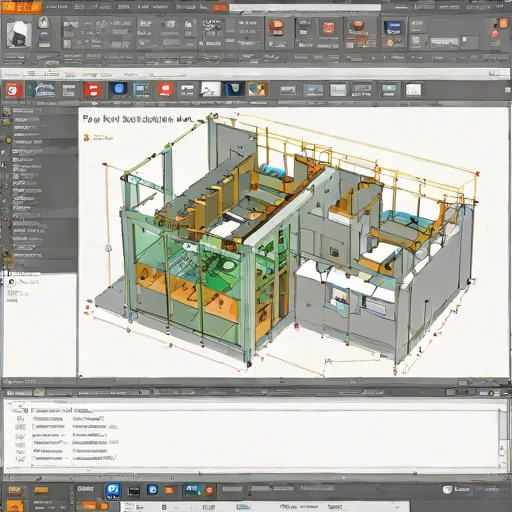The width and height of the screenshot is (512, 512).
Task: Click the white sketch thumbnail in second toolbar
Action: tap(210, 89)
